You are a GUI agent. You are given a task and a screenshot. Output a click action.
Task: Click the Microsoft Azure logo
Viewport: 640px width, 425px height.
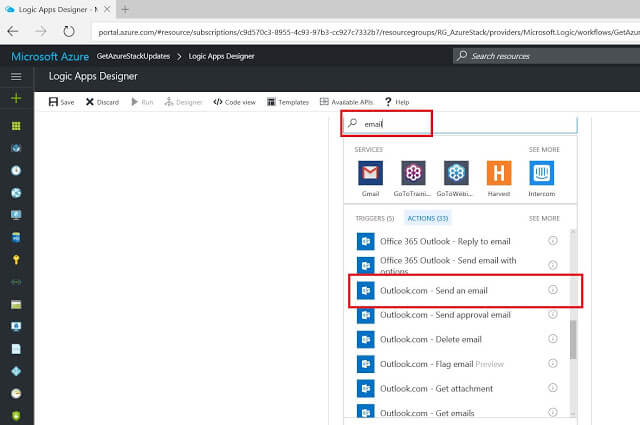click(50, 56)
